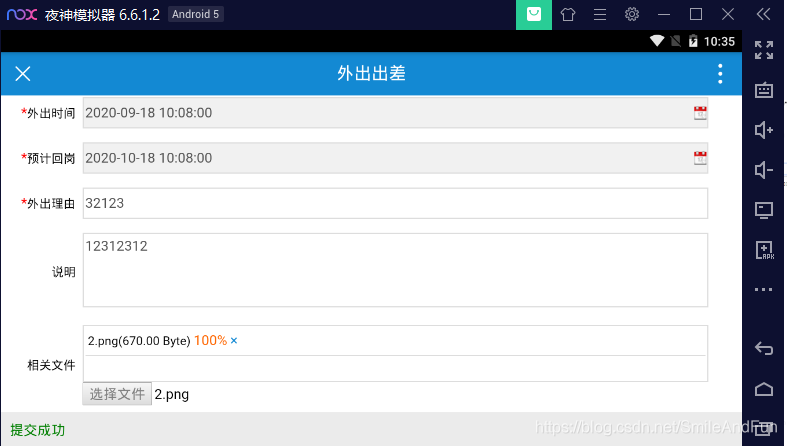Screen dimensions: 787x446
Task: Click the battery status icon
Action: tap(693, 41)
